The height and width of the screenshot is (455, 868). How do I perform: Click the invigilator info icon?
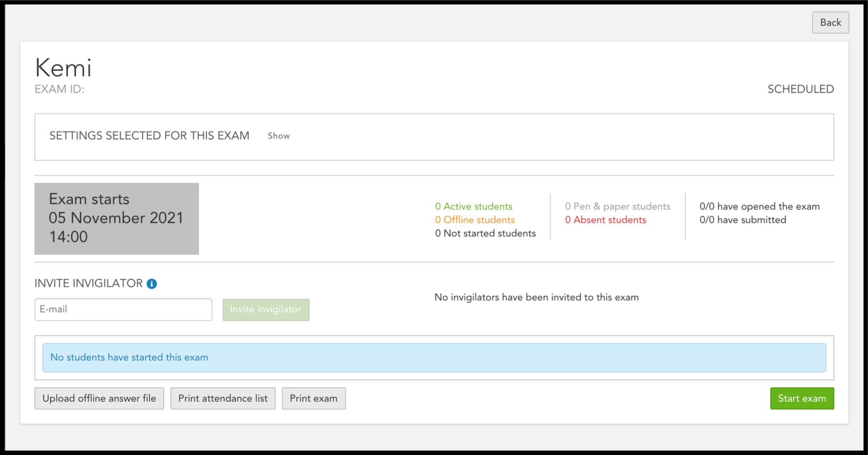tap(152, 283)
